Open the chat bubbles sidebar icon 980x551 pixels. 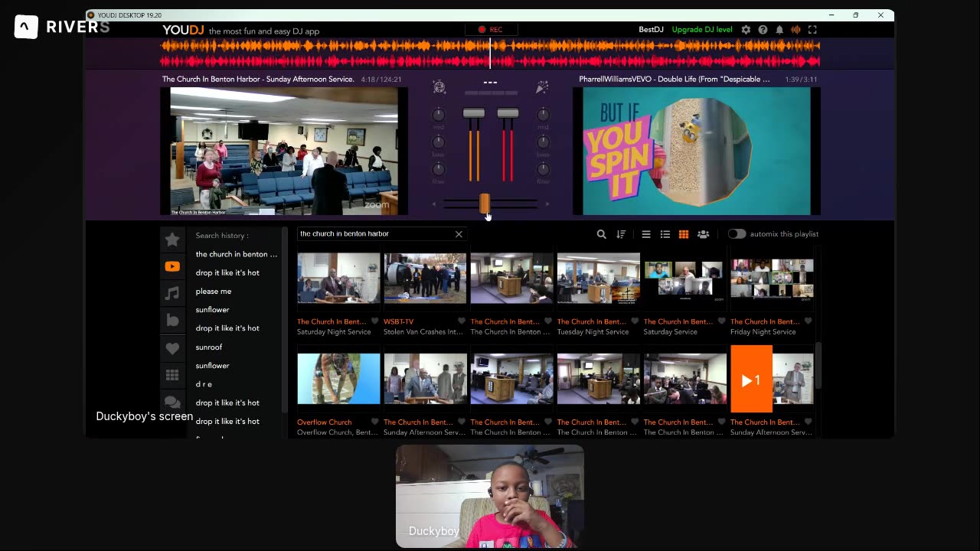(172, 403)
